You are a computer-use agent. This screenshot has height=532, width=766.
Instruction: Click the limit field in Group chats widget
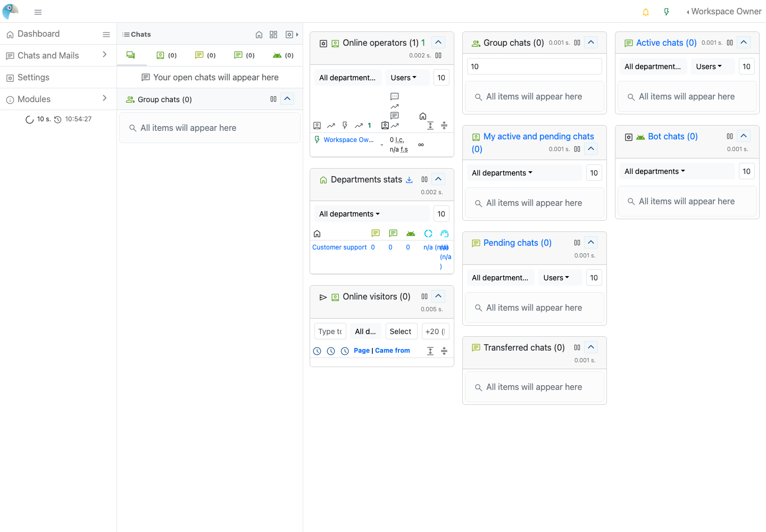(x=535, y=66)
